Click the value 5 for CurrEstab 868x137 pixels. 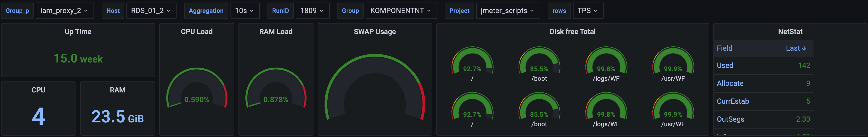pyautogui.click(x=808, y=101)
